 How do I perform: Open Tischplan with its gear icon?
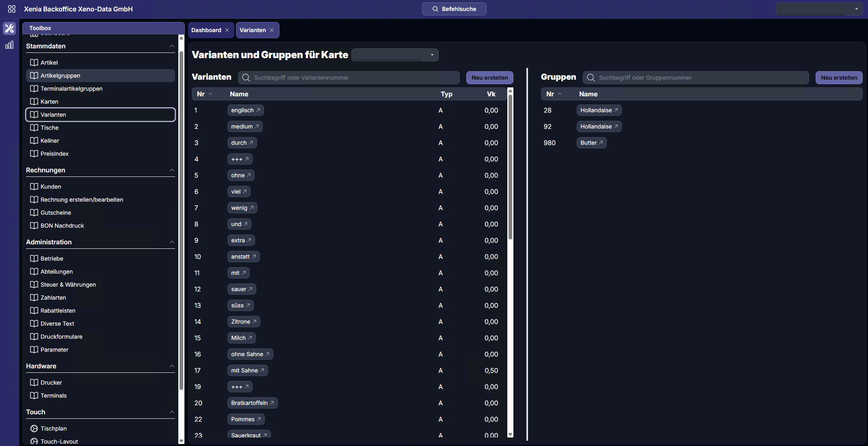[34, 429]
